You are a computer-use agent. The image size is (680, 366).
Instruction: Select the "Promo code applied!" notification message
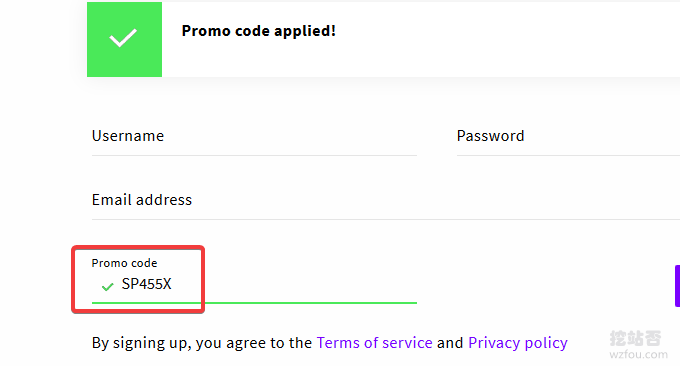coord(258,31)
